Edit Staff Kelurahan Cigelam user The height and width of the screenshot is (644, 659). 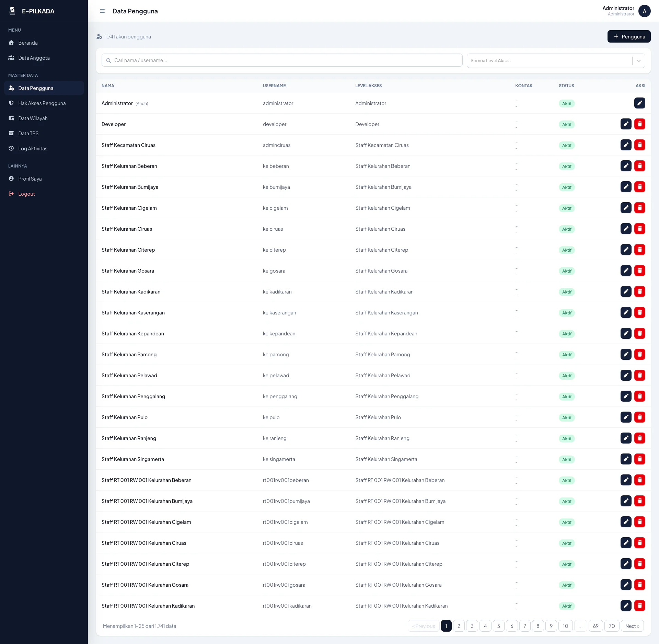[x=626, y=208]
